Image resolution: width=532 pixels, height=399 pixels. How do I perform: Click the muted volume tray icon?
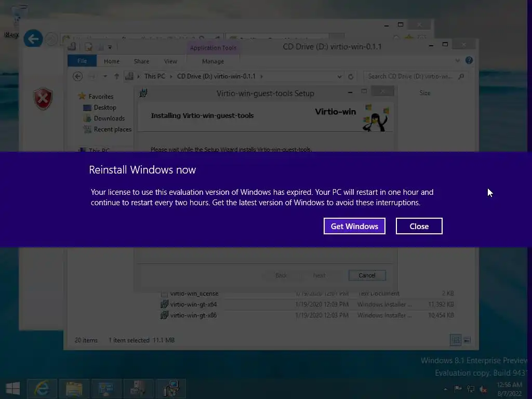[483, 389]
